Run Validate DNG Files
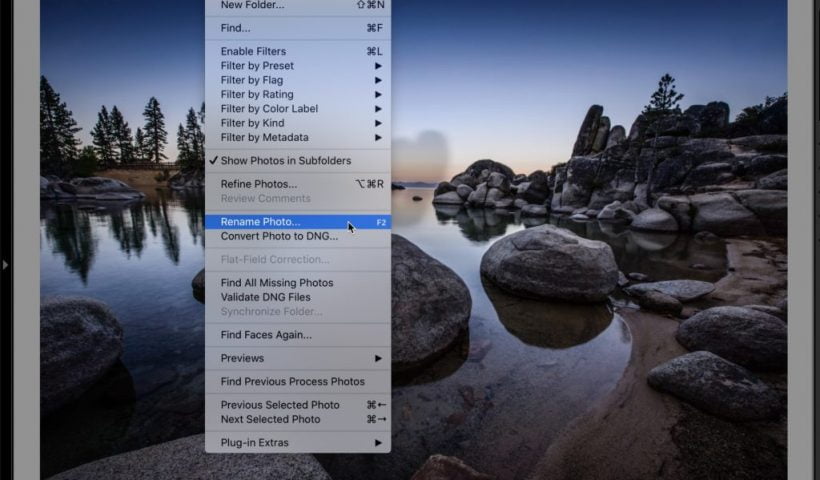 click(x=265, y=297)
